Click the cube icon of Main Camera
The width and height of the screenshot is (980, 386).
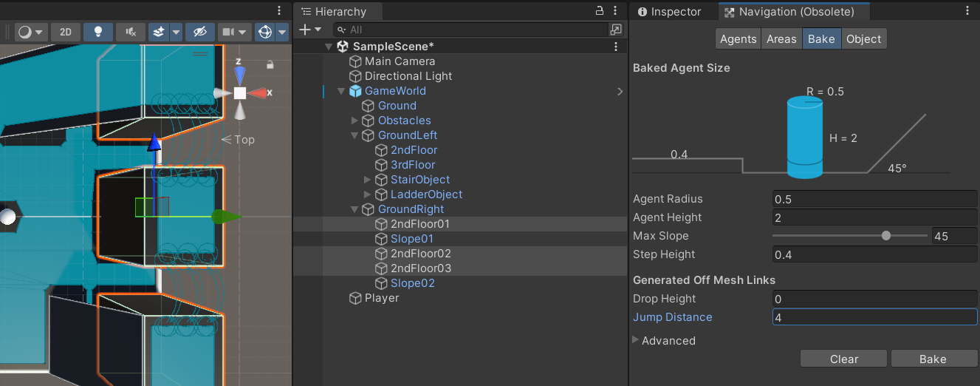tap(356, 61)
